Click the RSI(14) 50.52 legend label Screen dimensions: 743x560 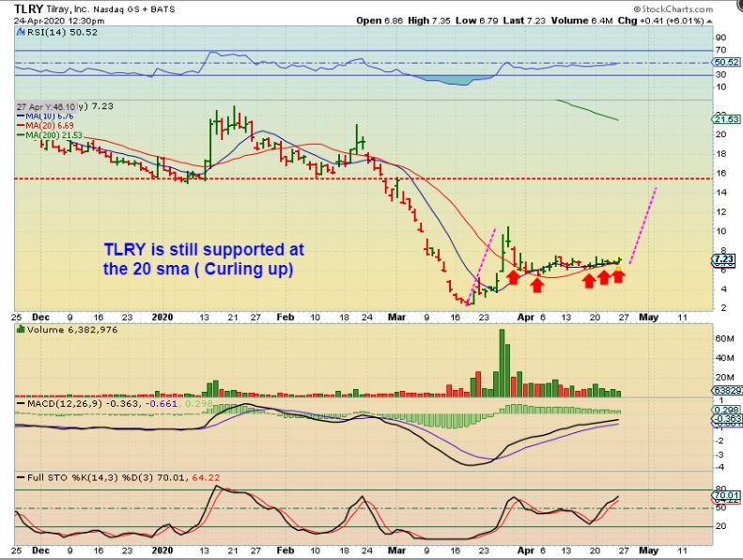tap(63, 32)
